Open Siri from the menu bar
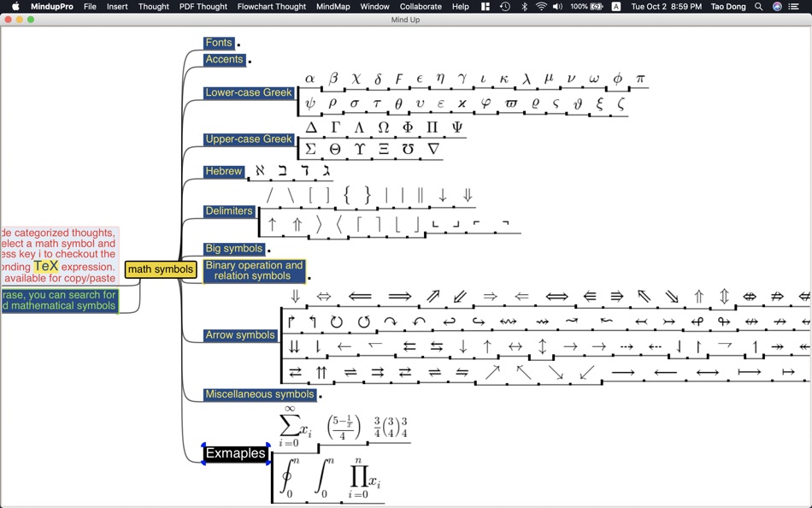Image resolution: width=812 pixels, height=508 pixels. [777, 7]
